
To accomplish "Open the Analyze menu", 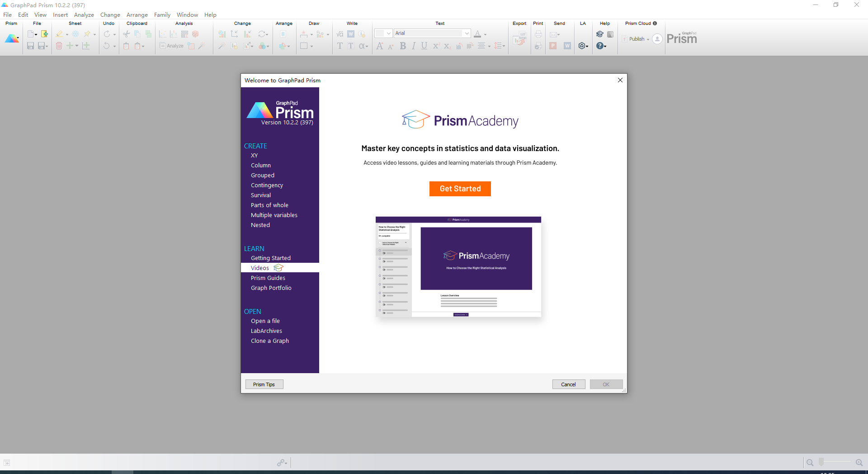I will (x=84, y=15).
